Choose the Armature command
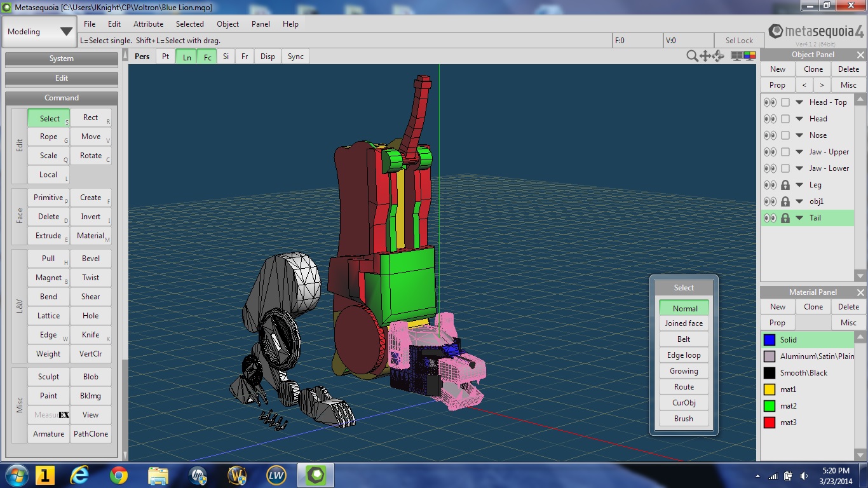Image resolution: width=868 pixels, height=488 pixels. click(48, 434)
